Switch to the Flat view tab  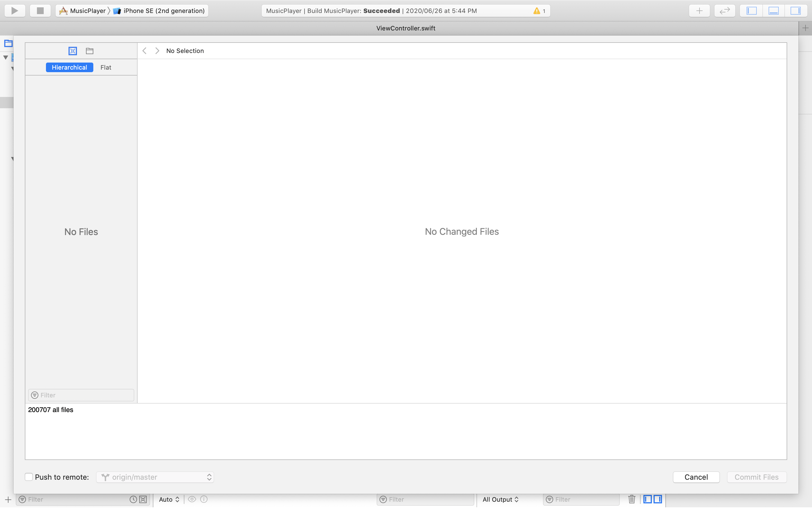pos(105,67)
